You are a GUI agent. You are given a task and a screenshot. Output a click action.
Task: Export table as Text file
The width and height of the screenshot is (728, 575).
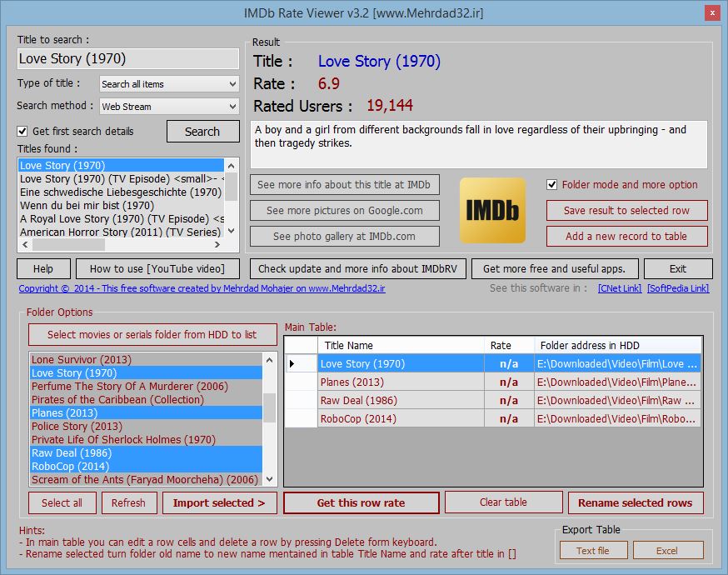click(593, 551)
